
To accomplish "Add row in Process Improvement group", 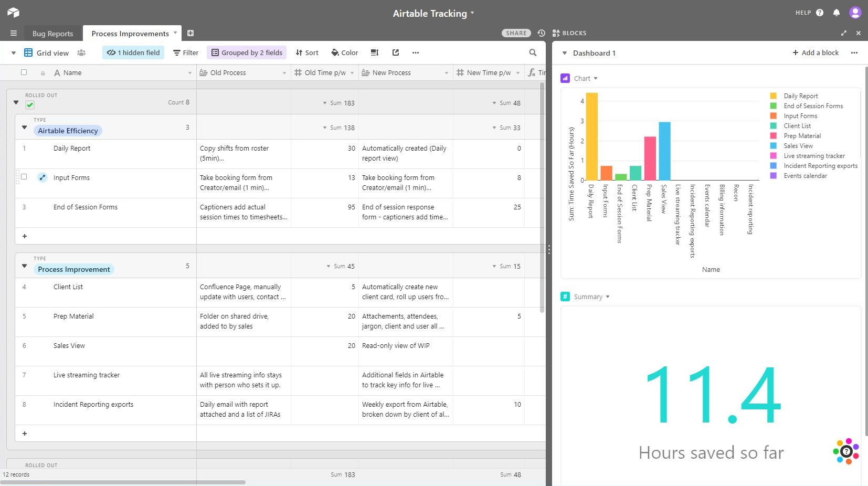I will pos(25,434).
